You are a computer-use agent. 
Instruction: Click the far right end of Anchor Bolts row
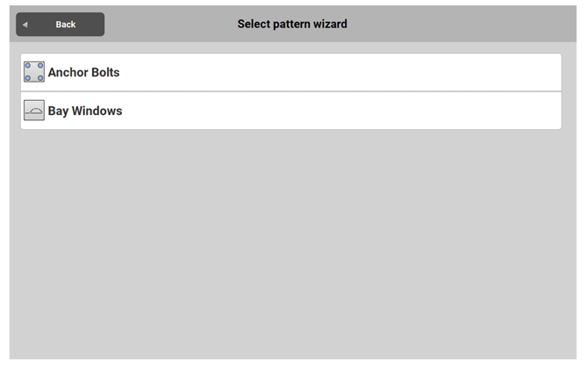(549, 72)
